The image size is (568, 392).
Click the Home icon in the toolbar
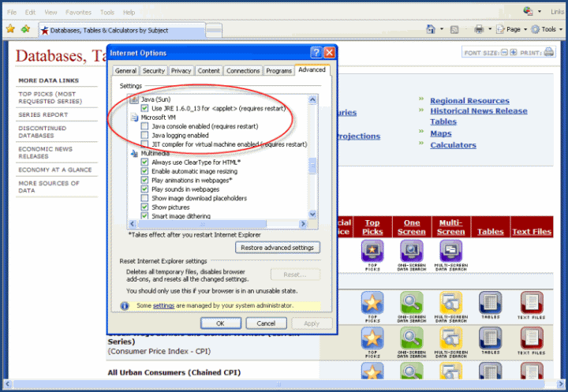point(431,29)
